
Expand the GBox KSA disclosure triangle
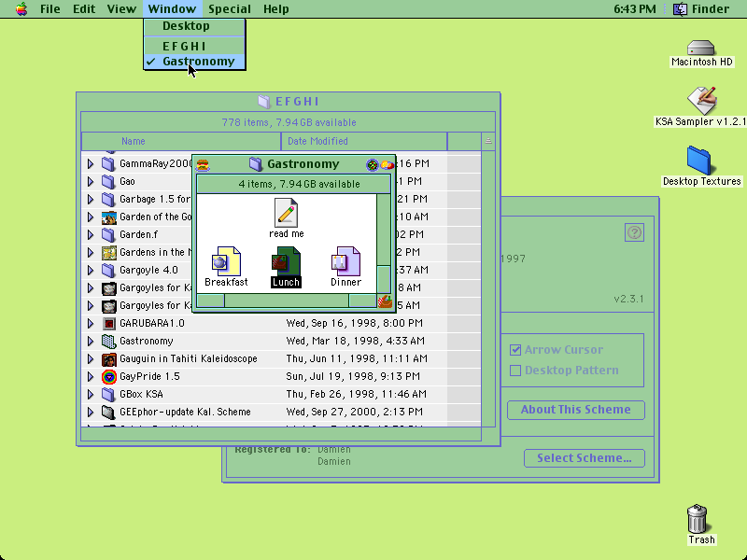pyautogui.click(x=91, y=394)
